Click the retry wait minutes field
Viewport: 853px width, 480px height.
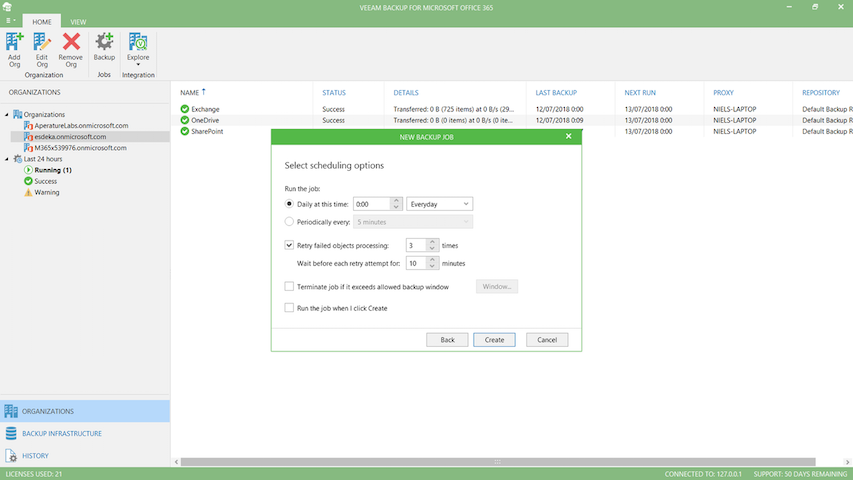tap(416, 263)
